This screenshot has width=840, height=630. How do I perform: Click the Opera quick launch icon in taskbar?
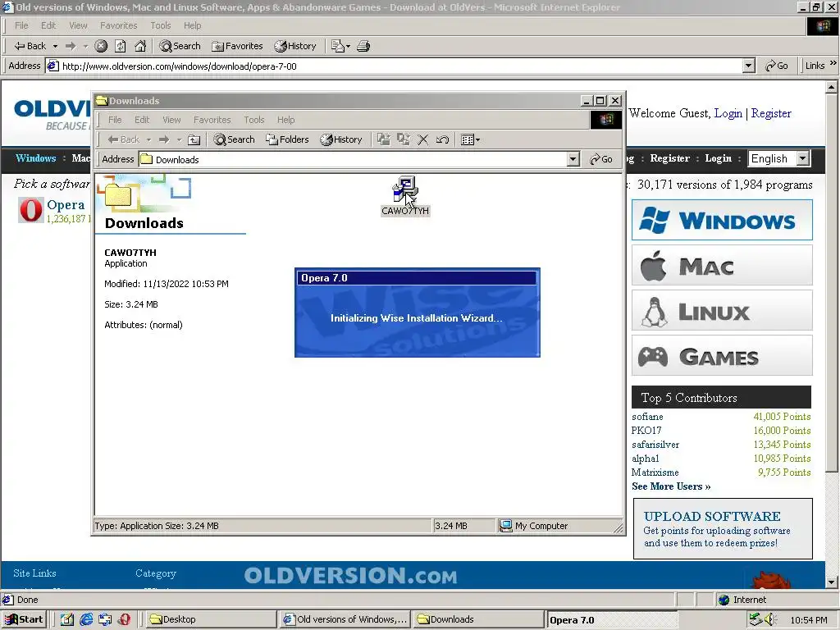coord(125,619)
